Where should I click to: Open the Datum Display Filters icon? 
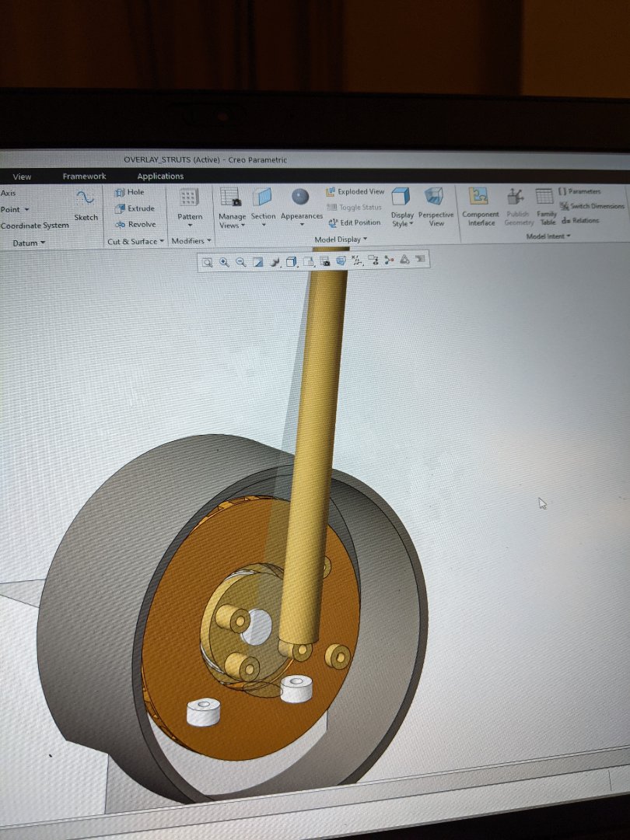357,261
